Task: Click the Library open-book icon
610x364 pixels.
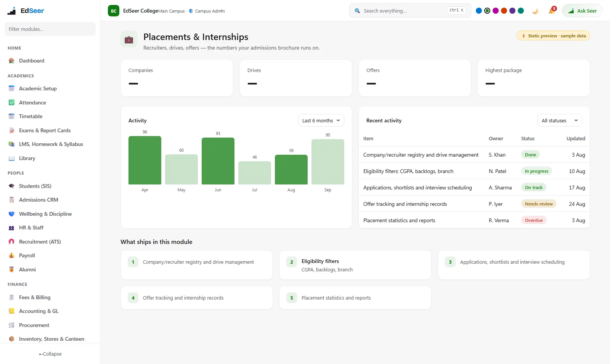Action: 11,158
